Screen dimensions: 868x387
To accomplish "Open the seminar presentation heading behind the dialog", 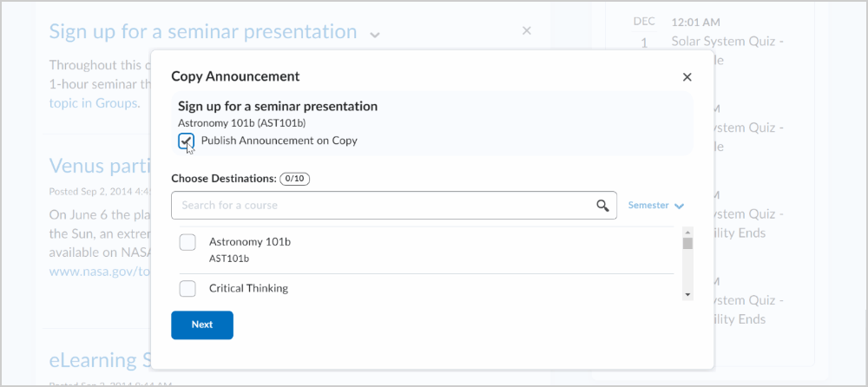I will (203, 32).
